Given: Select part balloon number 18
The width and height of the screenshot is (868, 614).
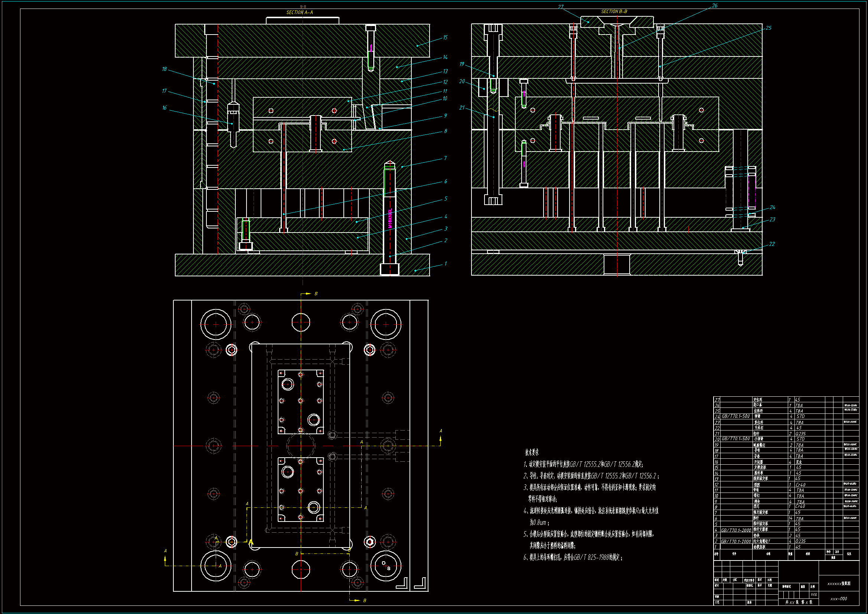Looking at the screenshot, I should tap(164, 69).
